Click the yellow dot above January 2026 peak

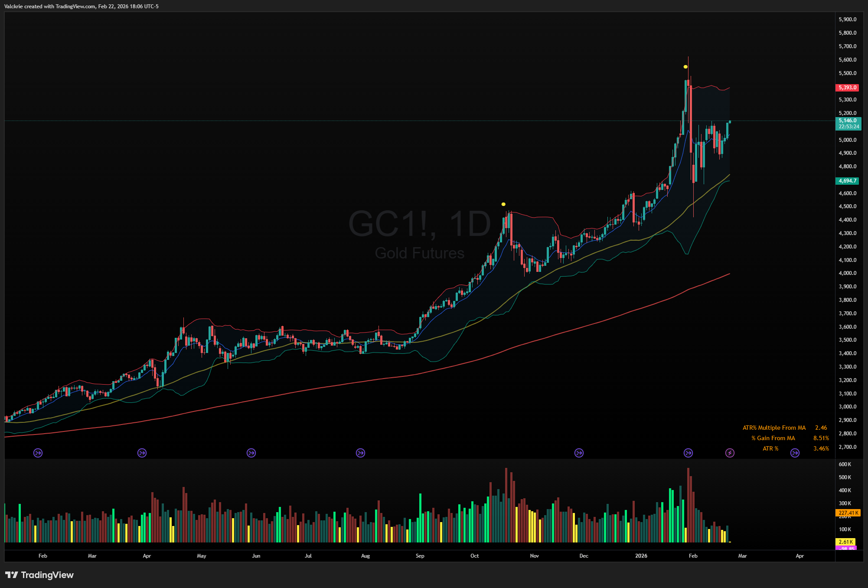click(x=685, y=67)
